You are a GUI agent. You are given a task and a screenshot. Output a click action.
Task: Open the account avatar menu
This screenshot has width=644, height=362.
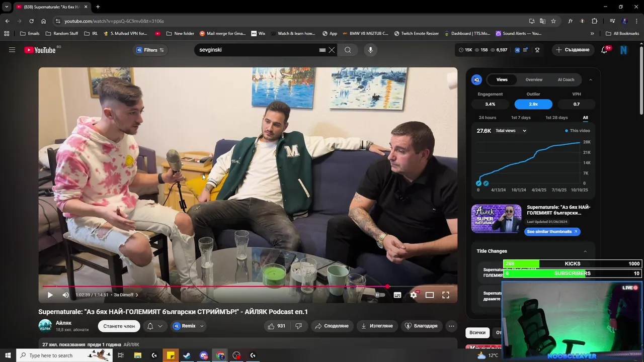624,50
